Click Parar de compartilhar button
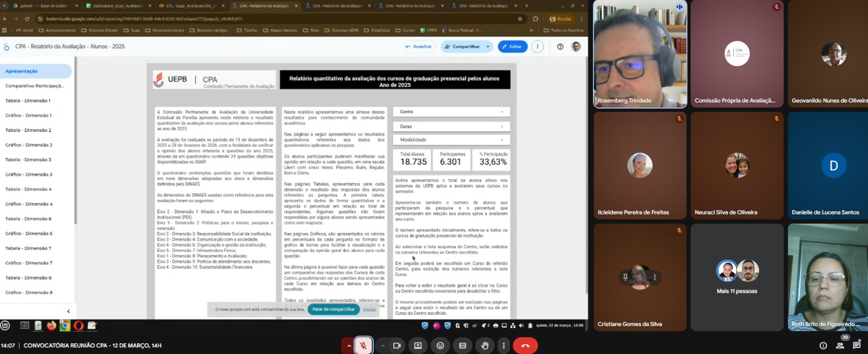 [334, 309]
